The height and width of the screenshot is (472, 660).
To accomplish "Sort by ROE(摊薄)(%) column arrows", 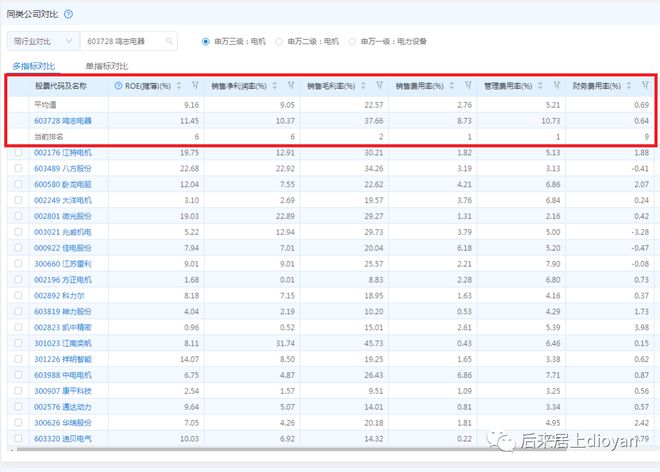I will 179,85.
